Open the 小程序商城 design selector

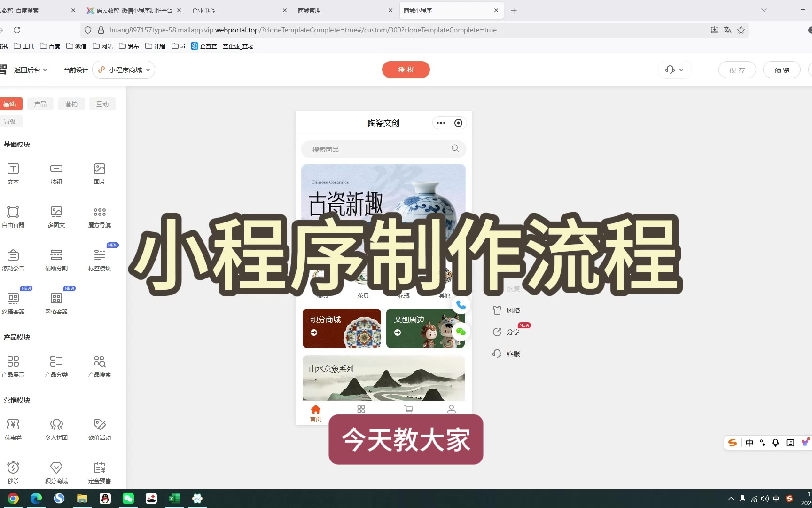124,70
